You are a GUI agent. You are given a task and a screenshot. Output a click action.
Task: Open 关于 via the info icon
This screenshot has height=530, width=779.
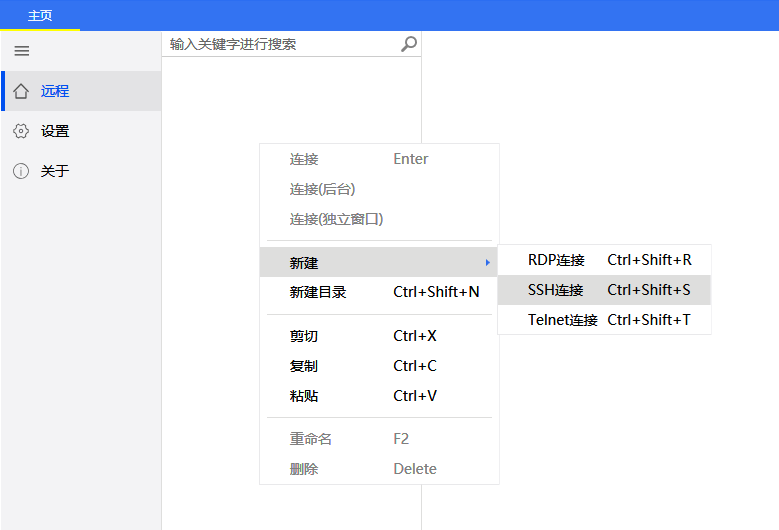pyautogui.click(x=21, y=171)
